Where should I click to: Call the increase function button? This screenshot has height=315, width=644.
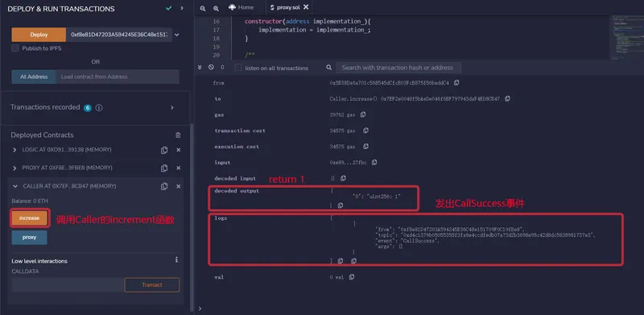tap(29, 218)
